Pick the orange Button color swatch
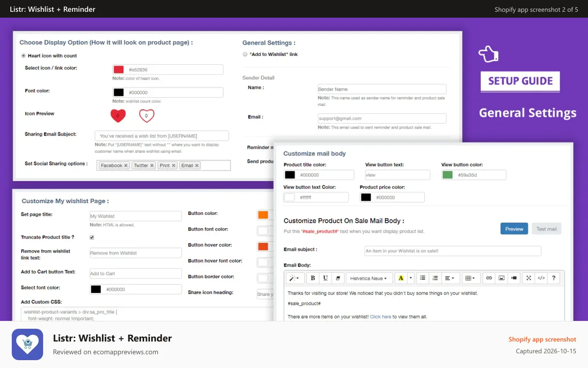The image size is (588, 368). tap(263, 215)
